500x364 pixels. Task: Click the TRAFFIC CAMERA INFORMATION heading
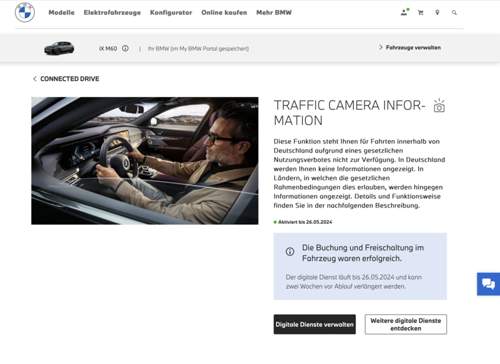point(350,113)
